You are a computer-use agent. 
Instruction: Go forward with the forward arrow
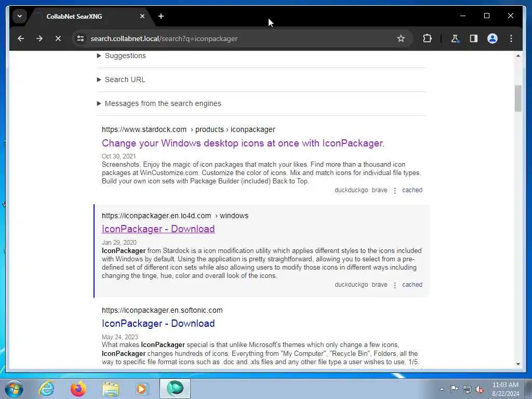tap(39, 38)
